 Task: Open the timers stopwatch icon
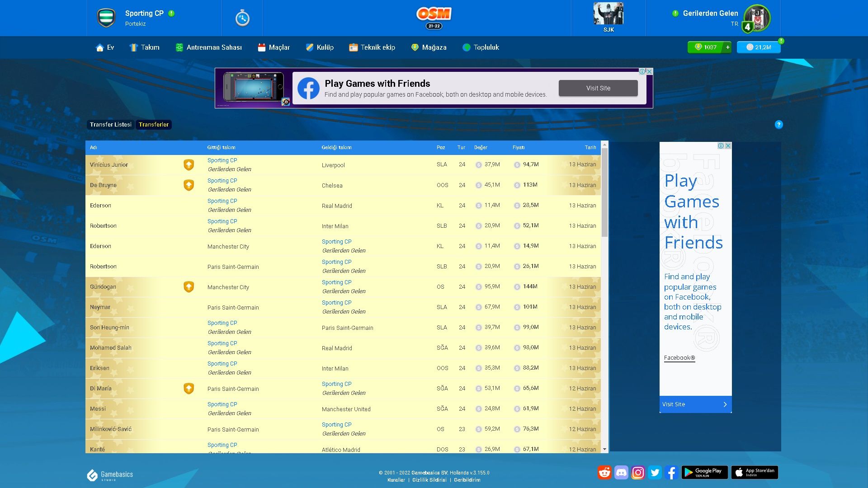pos(242,18)
